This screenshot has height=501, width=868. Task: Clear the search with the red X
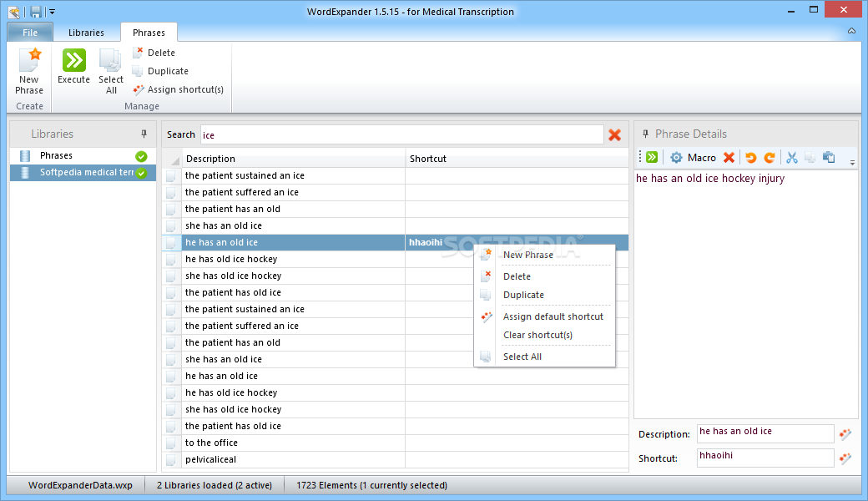pyautogui.click(x=614, y=135)
